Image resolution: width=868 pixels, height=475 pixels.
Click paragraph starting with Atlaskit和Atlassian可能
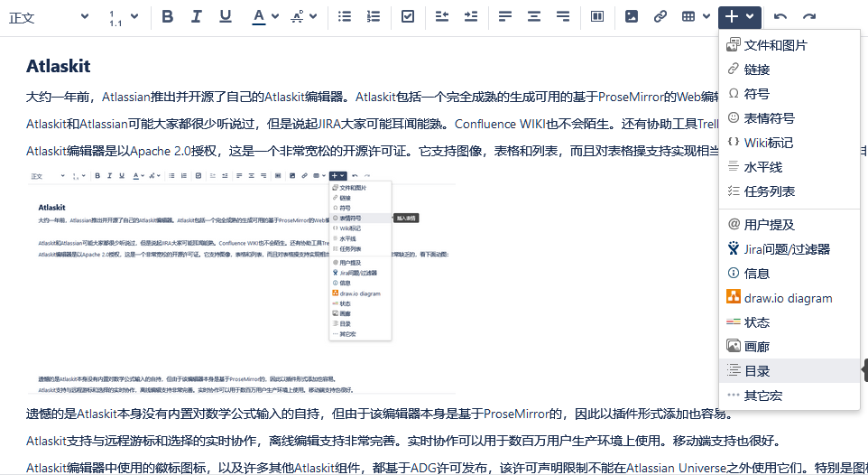tap(372, 124)
